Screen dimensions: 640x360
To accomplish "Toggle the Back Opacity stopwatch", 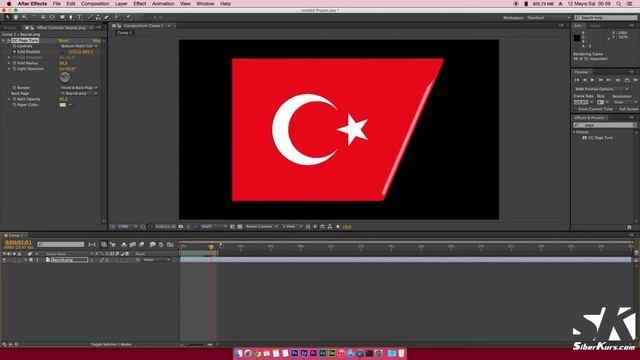I will [x=14, y=99].
